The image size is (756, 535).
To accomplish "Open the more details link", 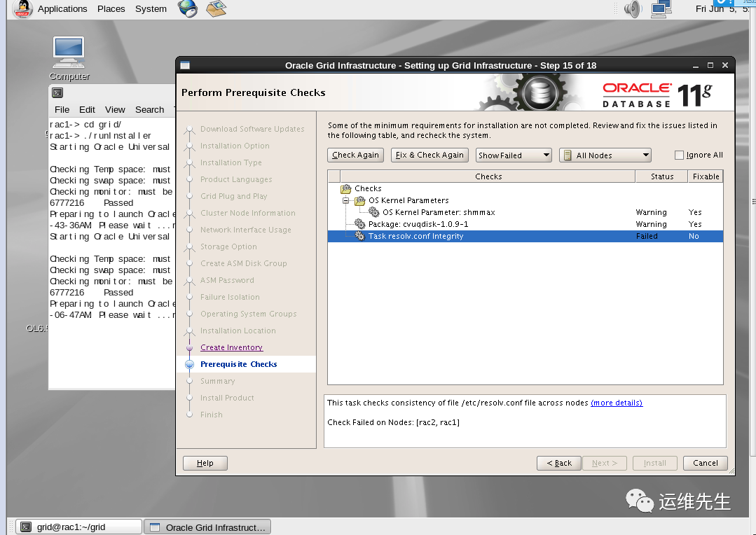I will [617, 403].
